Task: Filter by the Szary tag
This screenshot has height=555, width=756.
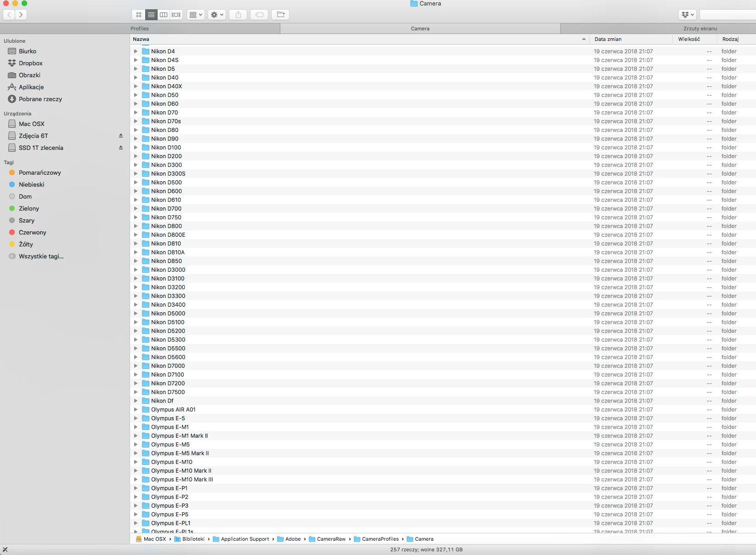Action: (26, 220)
